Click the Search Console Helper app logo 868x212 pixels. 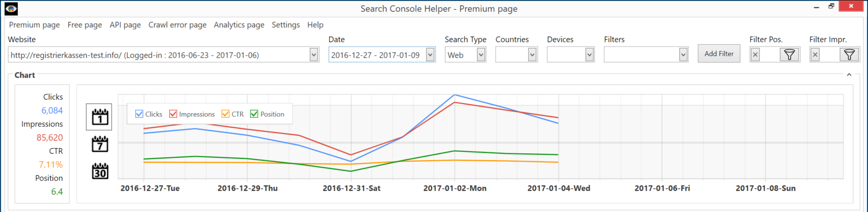pyautogui.click(x=11, y=8)
